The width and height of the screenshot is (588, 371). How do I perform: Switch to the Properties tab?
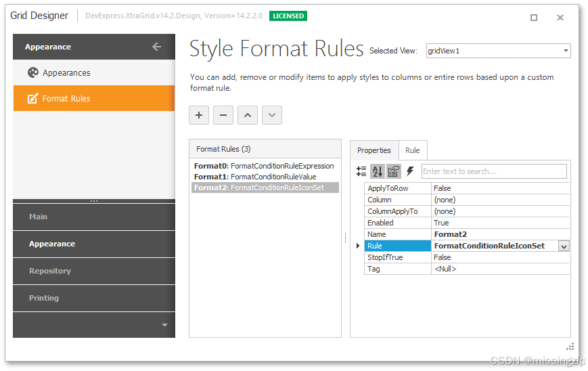pos(374,150)
